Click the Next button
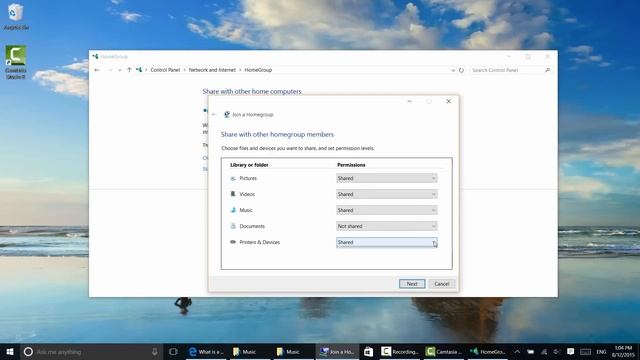This screenshot has width=640, height=360. 412,284
